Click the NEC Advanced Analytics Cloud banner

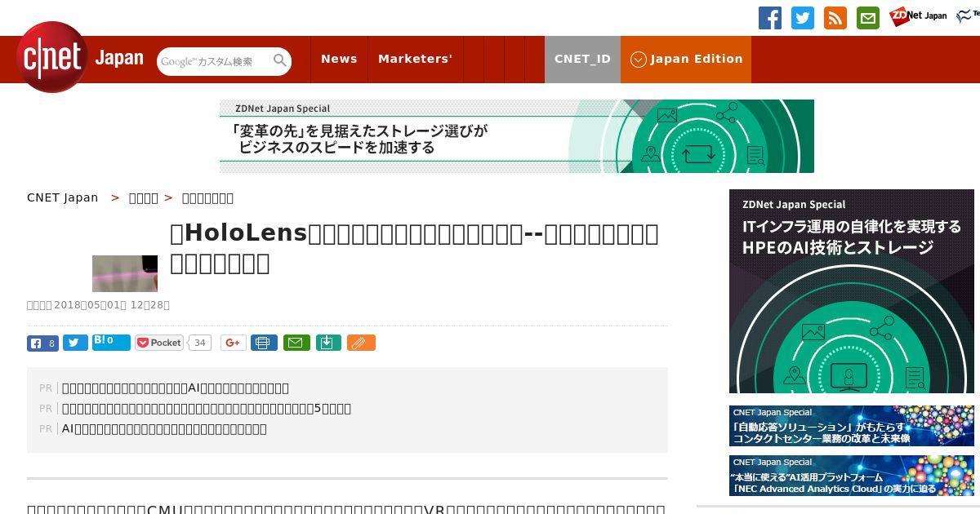(852, 476)
